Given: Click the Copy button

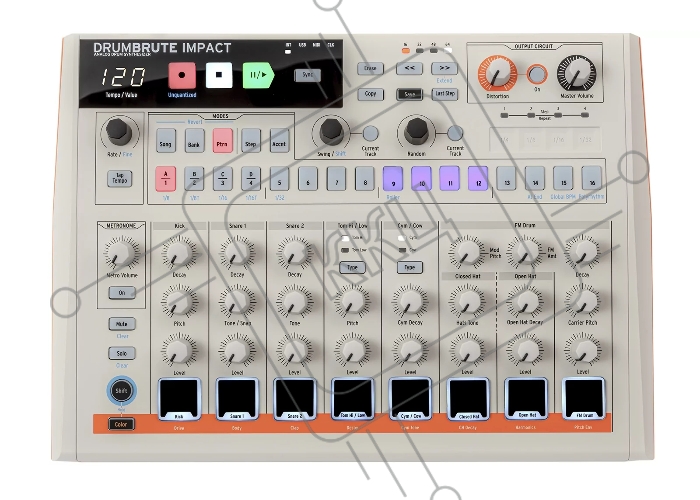Looking at the screenshot, I should pyautogui.click(x=370, y=94).
